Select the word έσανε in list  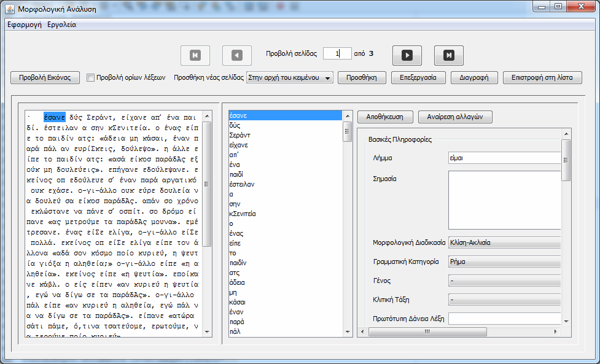[285, 115]
